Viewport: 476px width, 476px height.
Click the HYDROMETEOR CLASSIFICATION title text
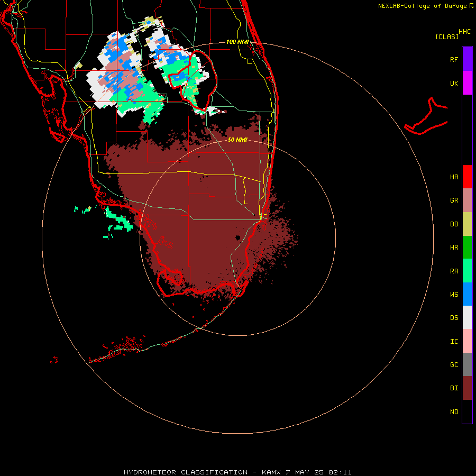point(186,472)
